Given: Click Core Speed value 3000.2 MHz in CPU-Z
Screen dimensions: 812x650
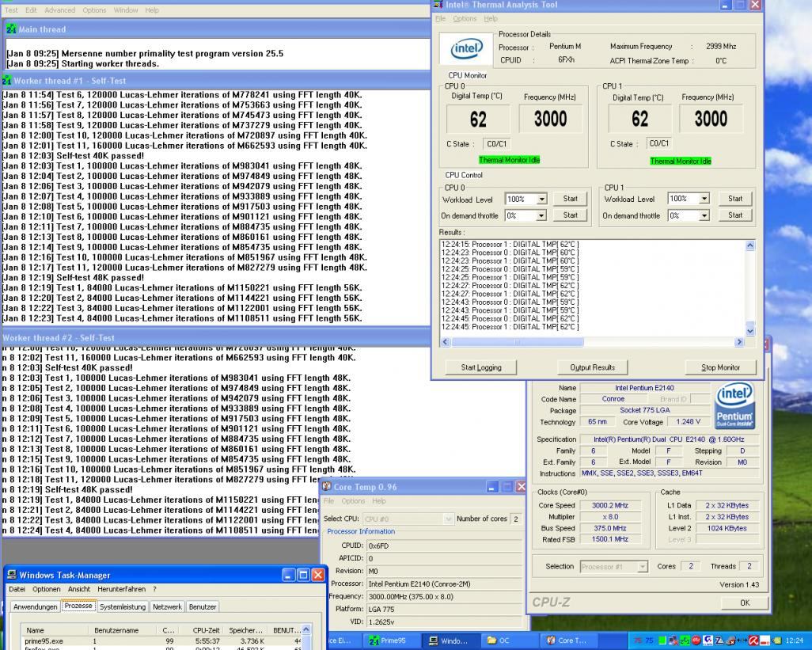Looking at the screenshot, I should coord(610,505).
